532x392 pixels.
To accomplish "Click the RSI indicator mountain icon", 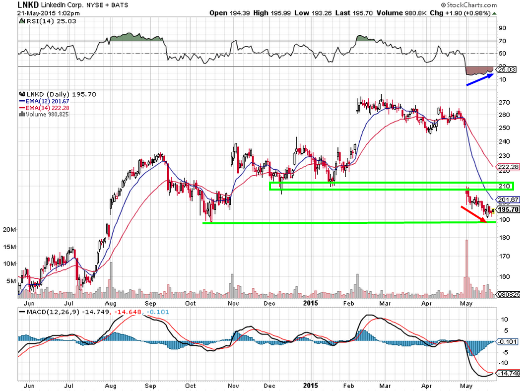I will tap(22, 21).
